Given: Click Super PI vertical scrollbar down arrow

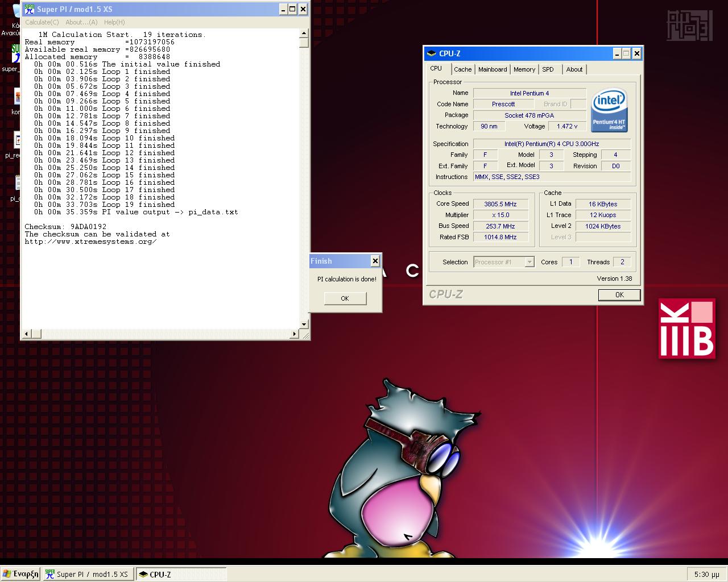Looking at the screenshot, I should [304, 325].
